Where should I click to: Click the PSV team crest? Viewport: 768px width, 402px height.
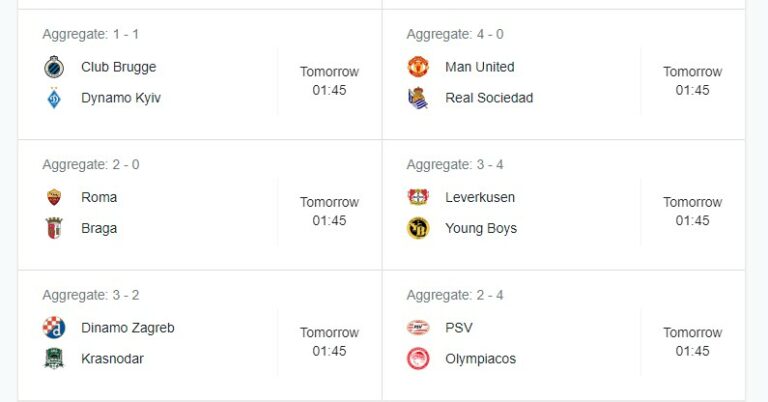tap(418, 327)
